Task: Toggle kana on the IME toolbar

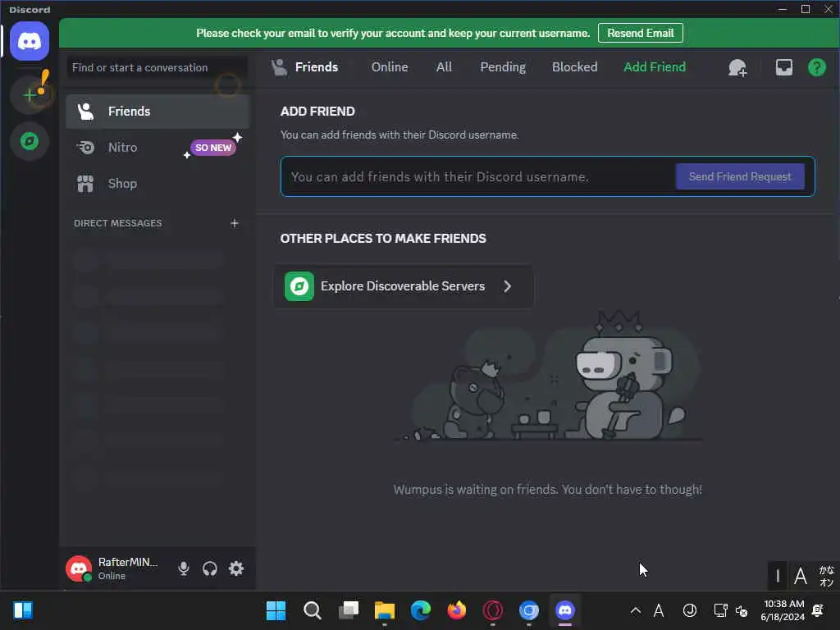Action: (x=826, y=577)
